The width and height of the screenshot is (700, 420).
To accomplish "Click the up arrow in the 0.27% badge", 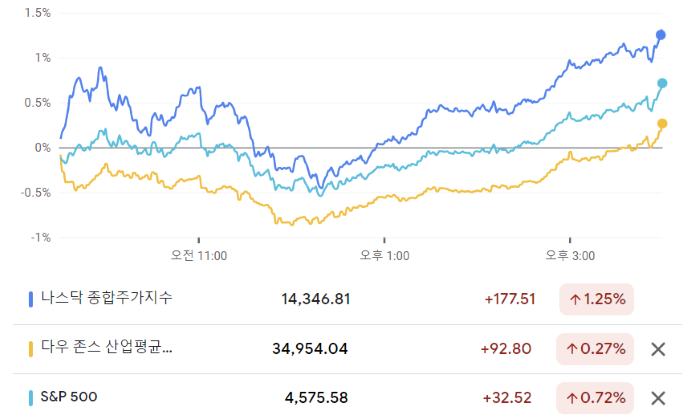I will pos(577,349).
